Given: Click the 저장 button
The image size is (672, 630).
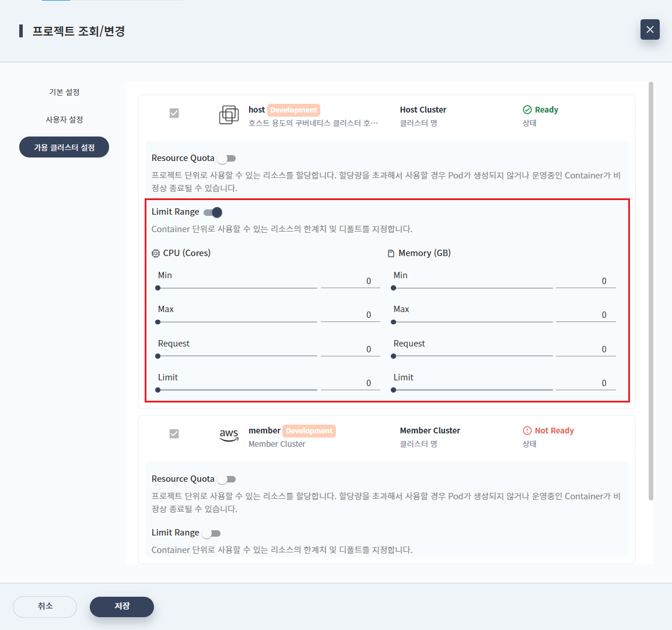Looking at the screenshot, I should (x=122, y=607).
